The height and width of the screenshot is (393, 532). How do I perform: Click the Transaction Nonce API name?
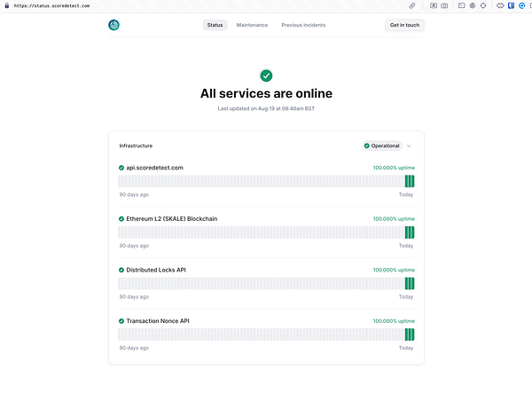point(158,321)
